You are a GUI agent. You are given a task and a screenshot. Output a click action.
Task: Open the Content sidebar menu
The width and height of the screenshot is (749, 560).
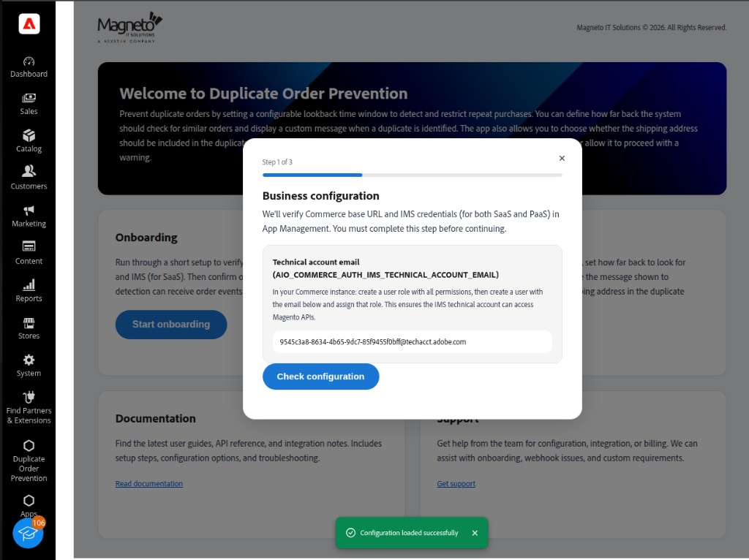[29, 254]
